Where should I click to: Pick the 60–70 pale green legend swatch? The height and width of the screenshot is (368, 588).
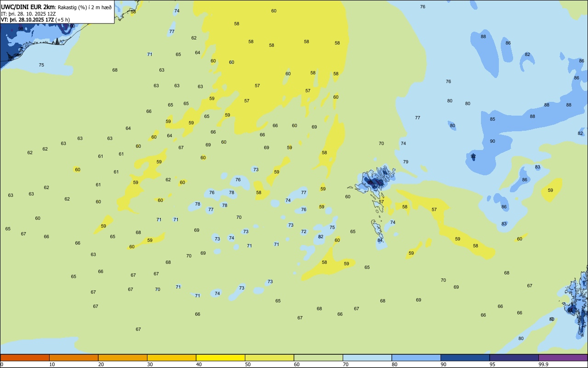click(318, 357)
